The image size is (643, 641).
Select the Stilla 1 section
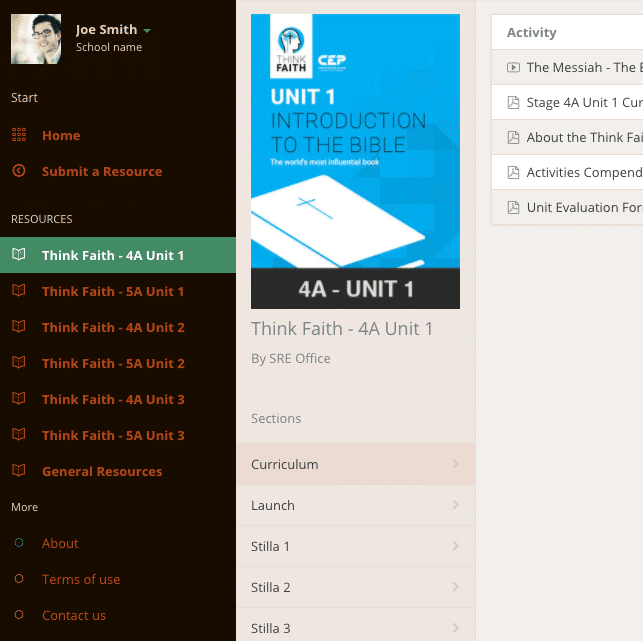pyautogui.click(x=356, y=546)
